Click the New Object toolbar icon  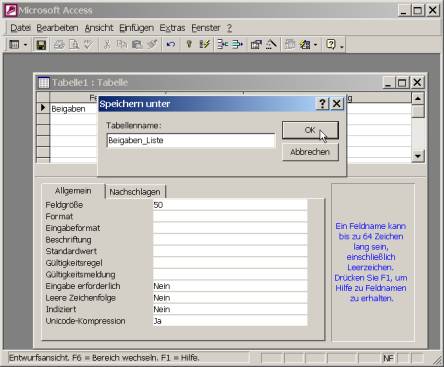[x=305, y=44]
